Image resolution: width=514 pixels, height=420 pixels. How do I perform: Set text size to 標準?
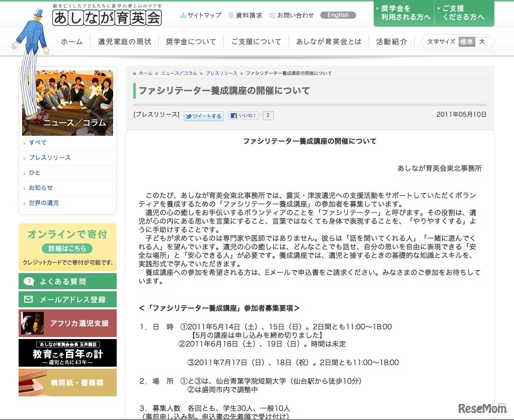tap(466, 42)
